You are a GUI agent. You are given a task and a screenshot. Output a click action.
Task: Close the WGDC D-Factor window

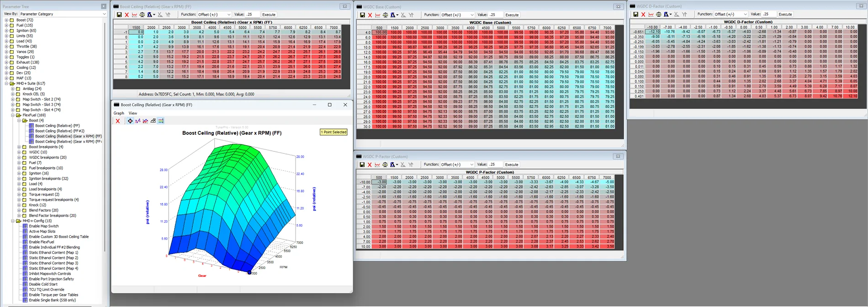[860, 6]
